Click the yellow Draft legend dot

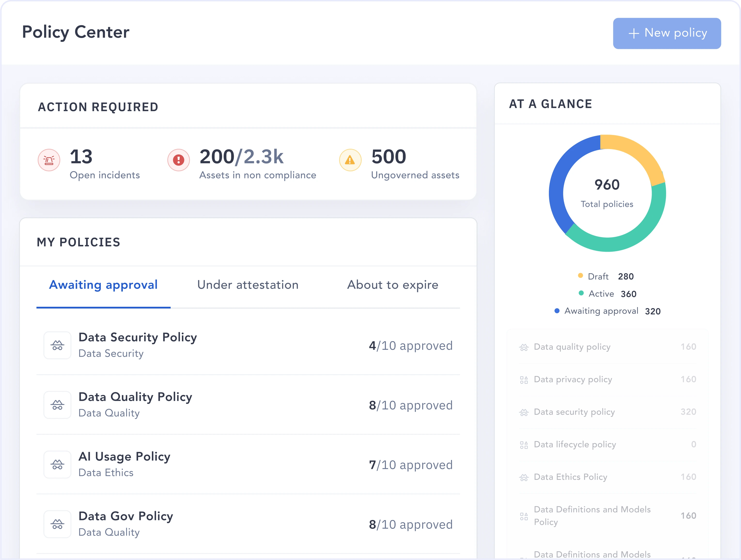tap(581, 275)
